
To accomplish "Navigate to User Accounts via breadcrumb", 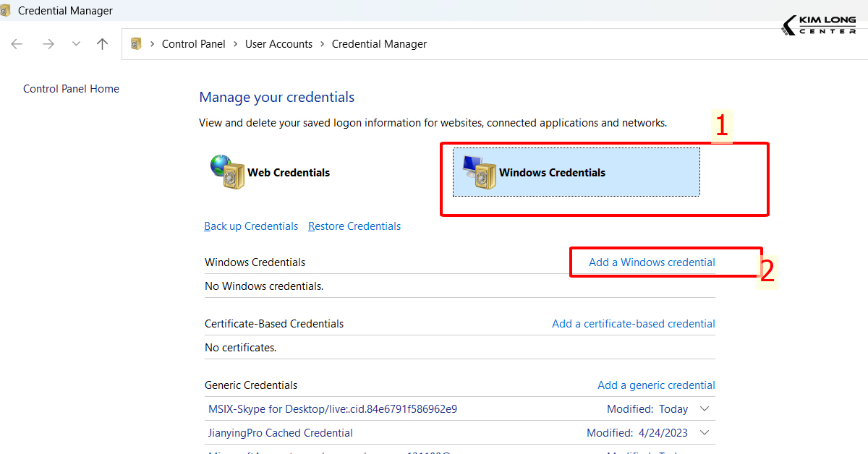I will coord(278,43).
